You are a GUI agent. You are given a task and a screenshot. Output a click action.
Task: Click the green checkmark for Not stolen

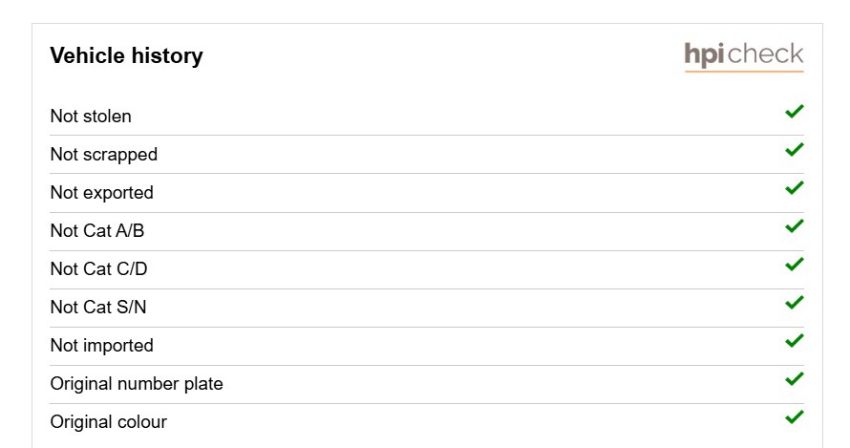[794, 111]
